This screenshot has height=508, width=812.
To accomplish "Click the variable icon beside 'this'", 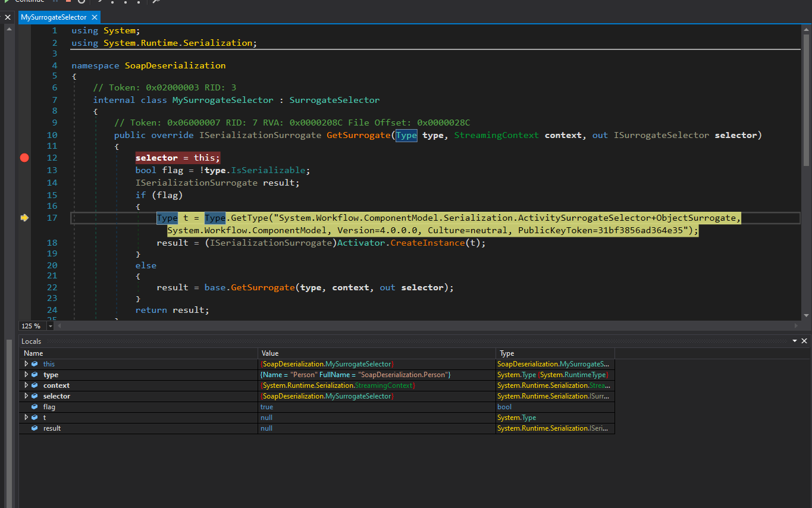I will tap(35, 364).
